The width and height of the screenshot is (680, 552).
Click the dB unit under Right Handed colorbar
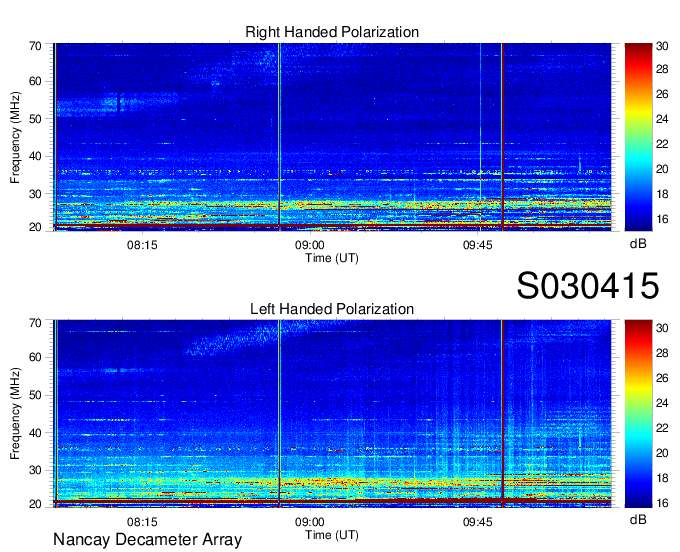[x=638, y=244]
